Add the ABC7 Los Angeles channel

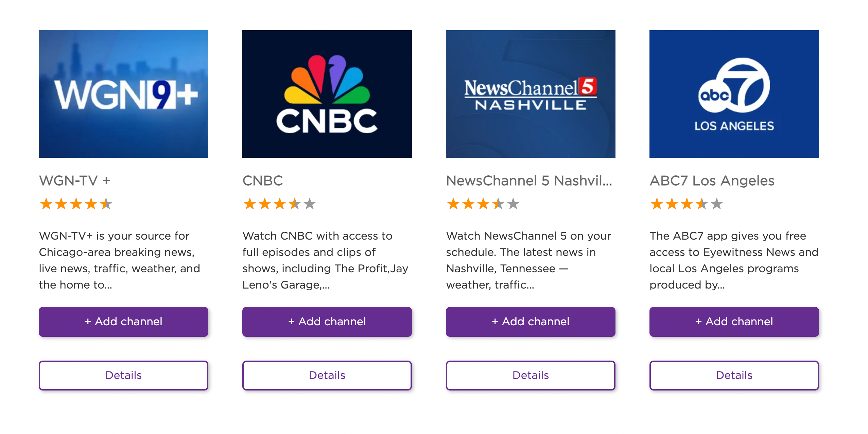pos(734,322)
